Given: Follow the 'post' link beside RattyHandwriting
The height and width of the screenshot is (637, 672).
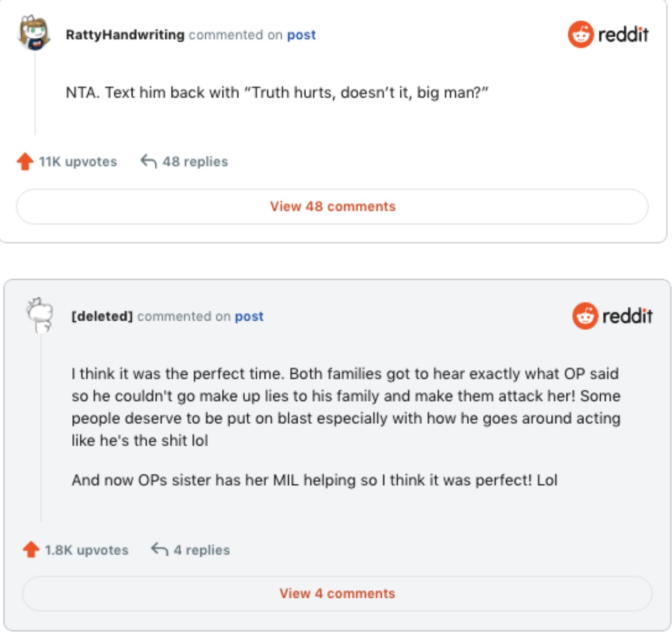Looking at the screenshot, I should pyautogui.click(x=301, y=35).
